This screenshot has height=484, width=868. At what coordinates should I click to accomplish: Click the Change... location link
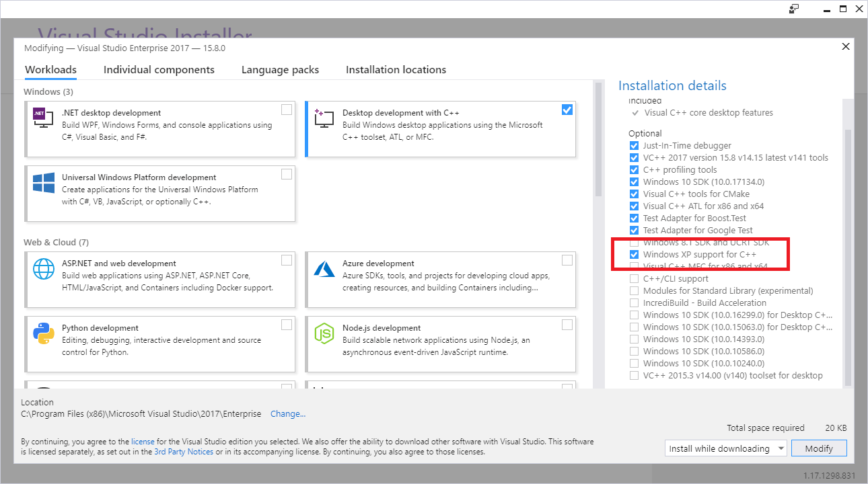pos(288,414)
